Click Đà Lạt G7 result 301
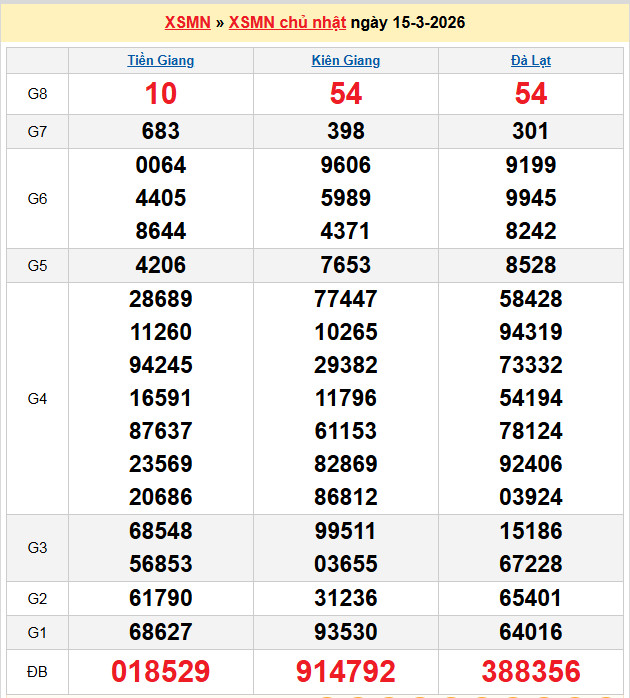This screenshot has width=630, height=698. pos(531,131)
